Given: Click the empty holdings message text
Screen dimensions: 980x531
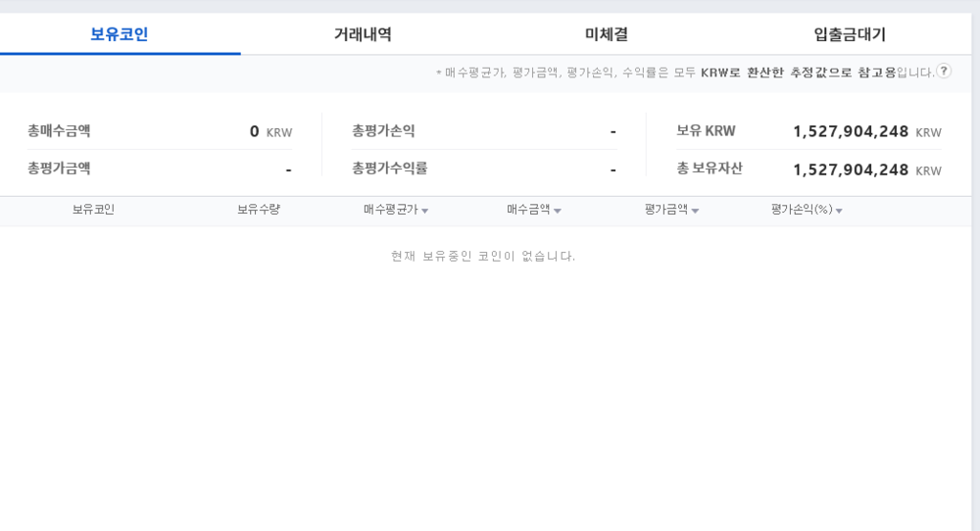Looking at the screenshot, I should tap(482, 257).
